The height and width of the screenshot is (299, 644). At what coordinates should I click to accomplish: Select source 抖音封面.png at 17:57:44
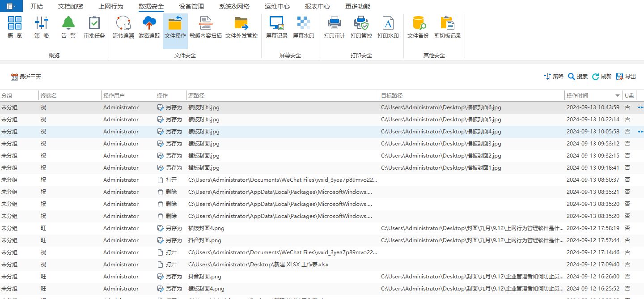pyautogui.click(x=205, y=240)
